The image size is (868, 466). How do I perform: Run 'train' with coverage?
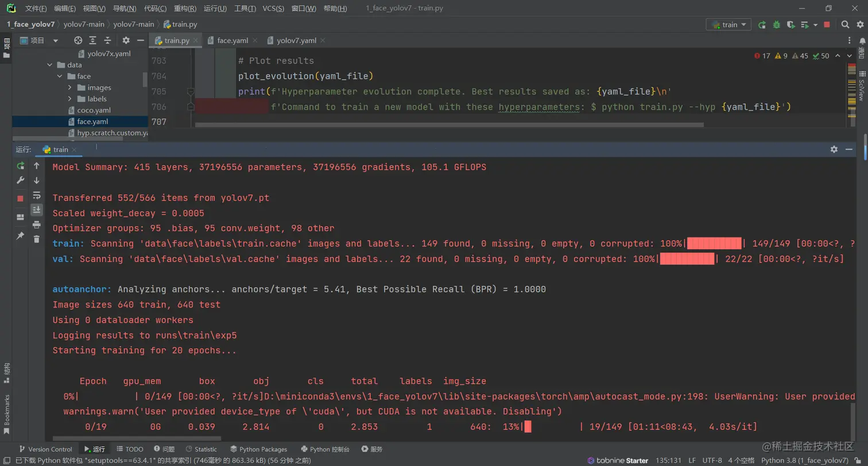[791, 25]
